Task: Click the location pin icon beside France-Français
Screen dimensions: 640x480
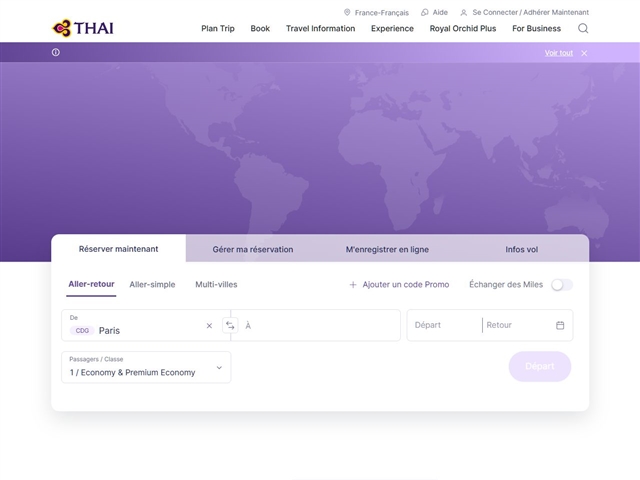Action: [347, 12]
